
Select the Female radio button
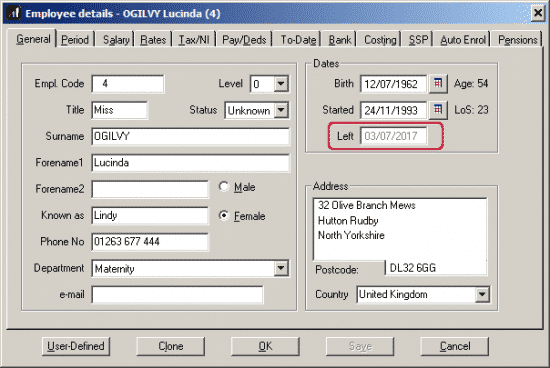coord(223,215)
